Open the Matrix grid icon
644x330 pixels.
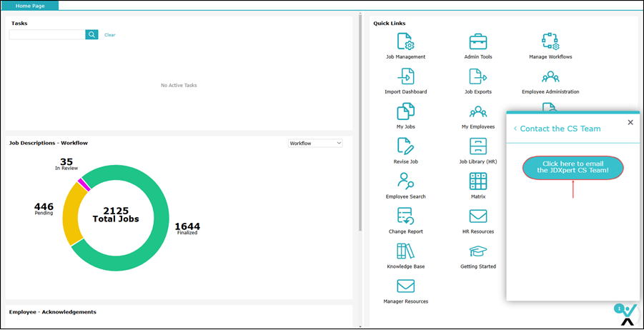pos(477,181)
